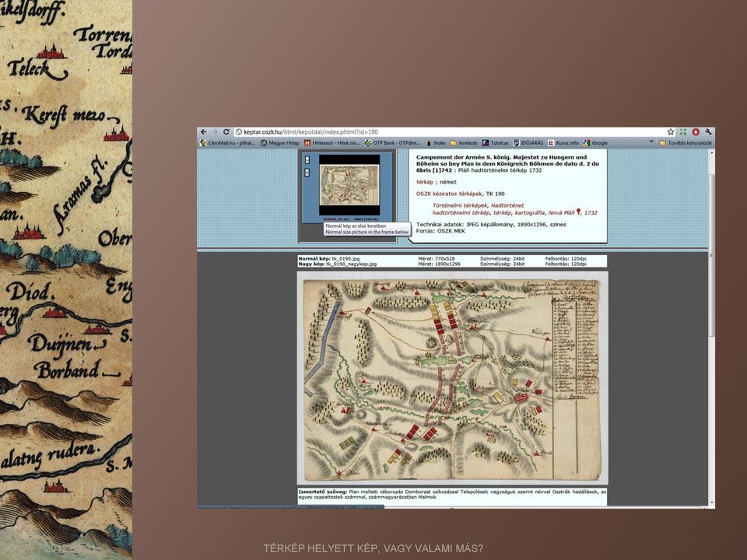This screenshot has height=560, width=747.
Task: Open the wrench settings menu
Action: (x=708, y=132)
